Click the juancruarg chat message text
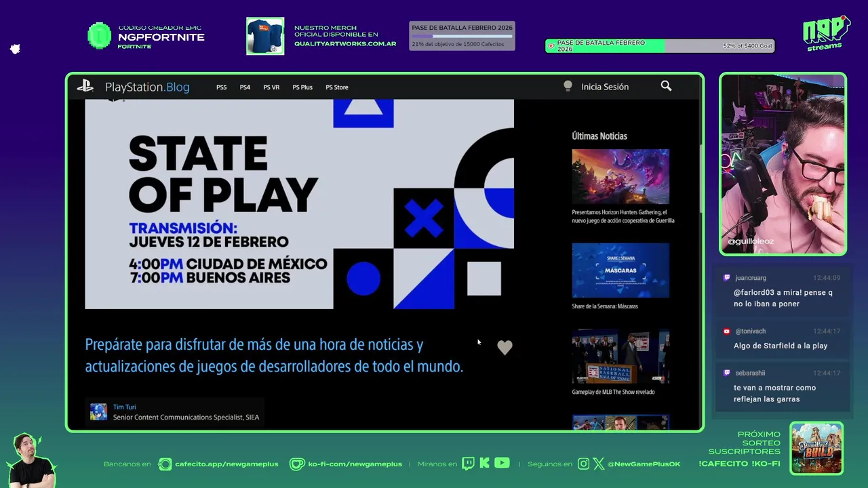This screenshot has height=488, width=868. click(x=783, y=298)
